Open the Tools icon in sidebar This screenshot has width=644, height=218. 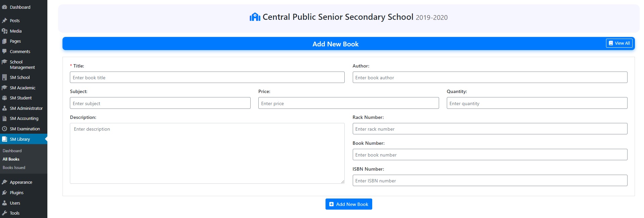tap(5, 213)
